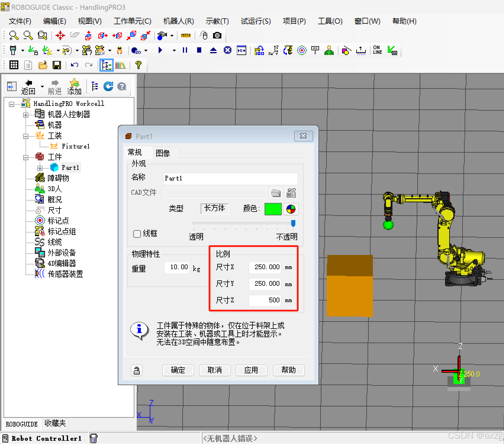Click the lock icon in Part1 dialog
The width and height of the screenshot is (504, 444).
(x=136, y=370)
